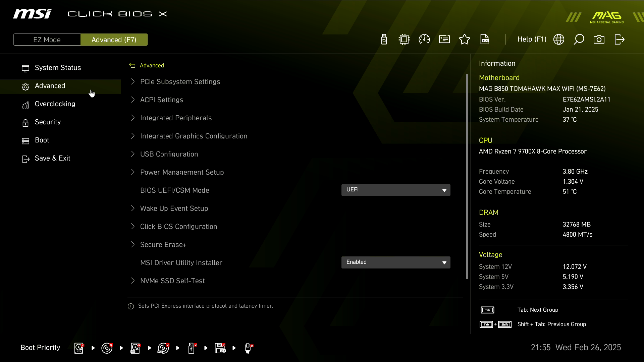
Task: Open Secure Erase+ settings
Action: (x=163, y=244)
